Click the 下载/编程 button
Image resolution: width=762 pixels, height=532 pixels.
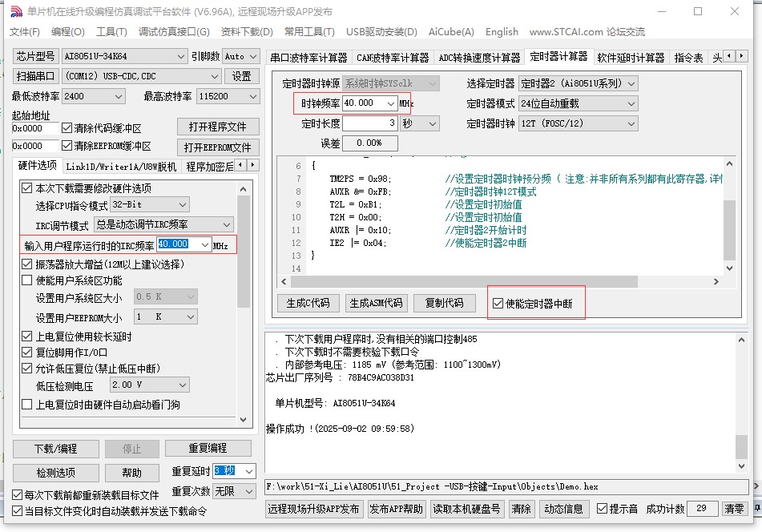55,448
